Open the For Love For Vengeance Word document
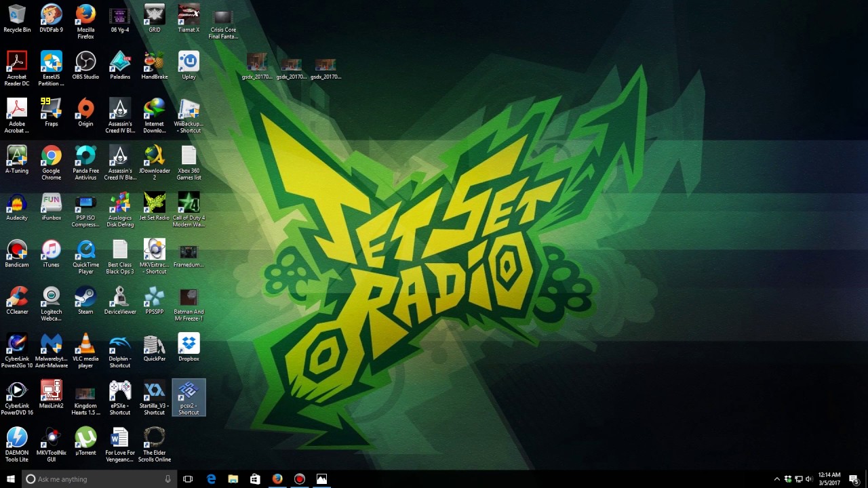The height and width of the screenshot is (488, 868). 120,445
